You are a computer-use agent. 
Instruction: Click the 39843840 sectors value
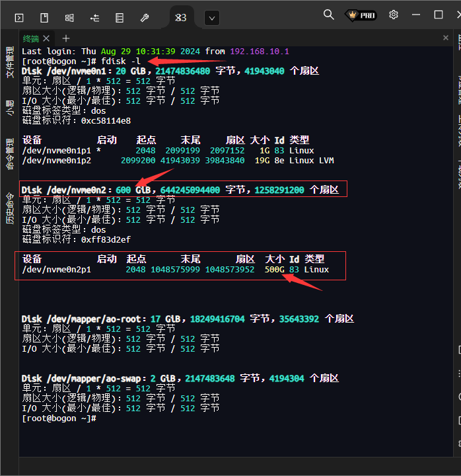pos(225,160)
